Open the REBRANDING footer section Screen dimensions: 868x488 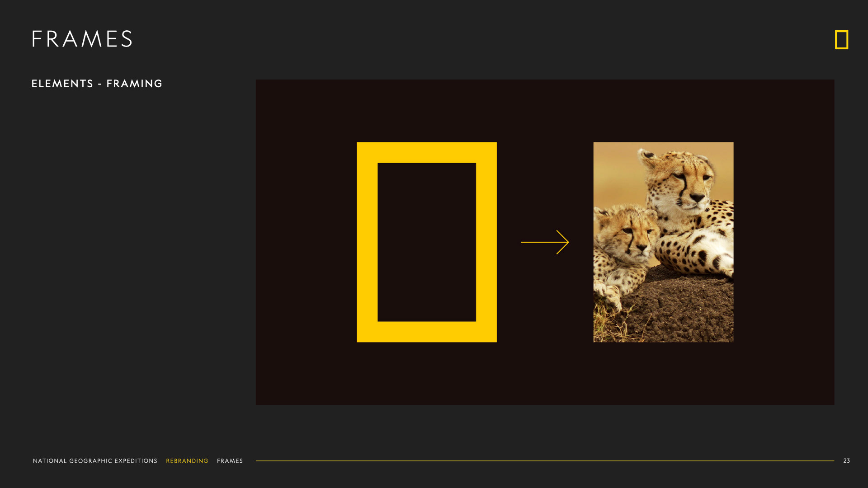(187, 461)
